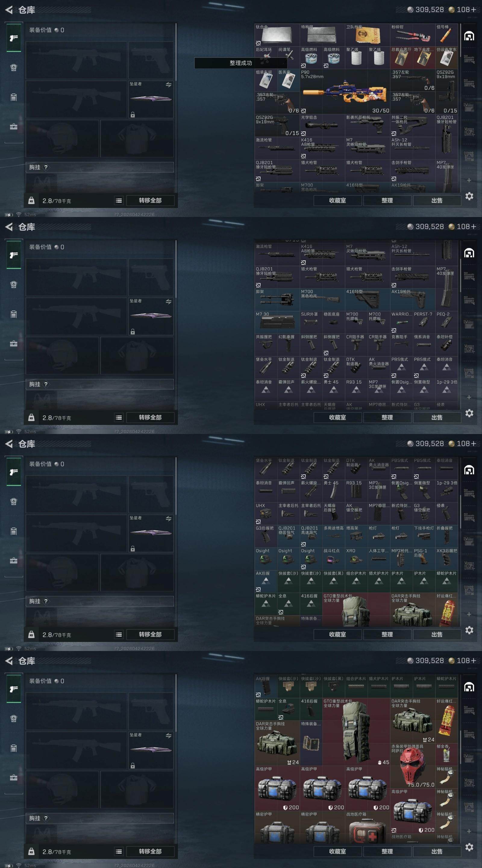
Task: Select the P90 5.7x28mm weapon
Action: 345,91
